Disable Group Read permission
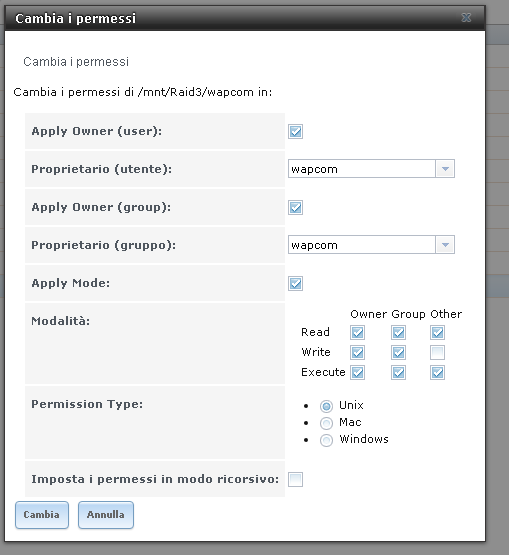Image resolution: width=509 pixels, height=555 pixels. pyautogui.click(x=399, y=332)
